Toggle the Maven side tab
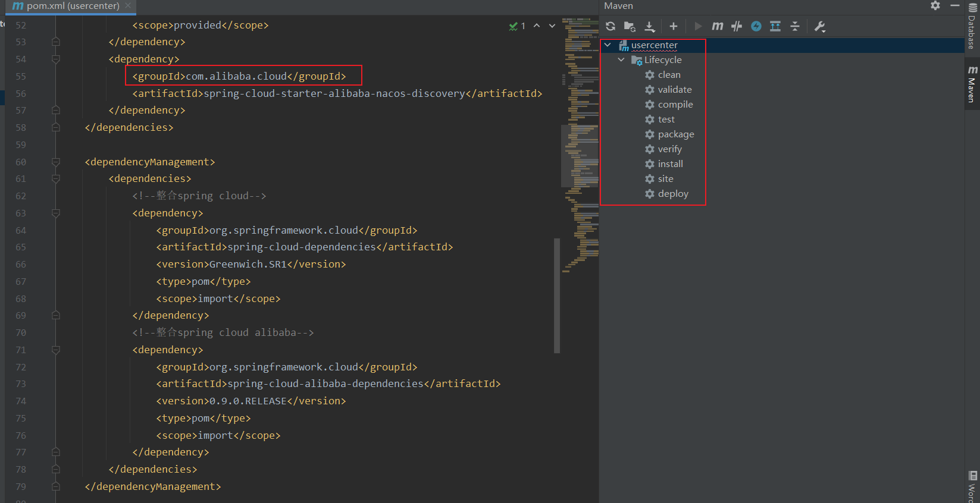This screenshot has height=503, width=980. pos(972,84)
